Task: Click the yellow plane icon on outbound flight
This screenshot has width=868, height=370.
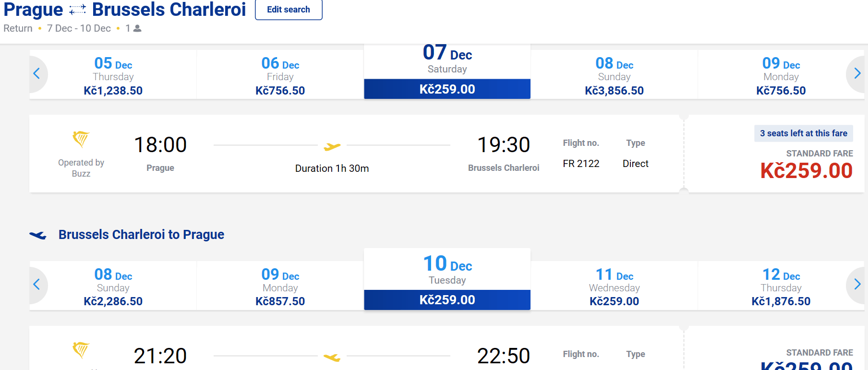Action: click(x=332, y=146)
